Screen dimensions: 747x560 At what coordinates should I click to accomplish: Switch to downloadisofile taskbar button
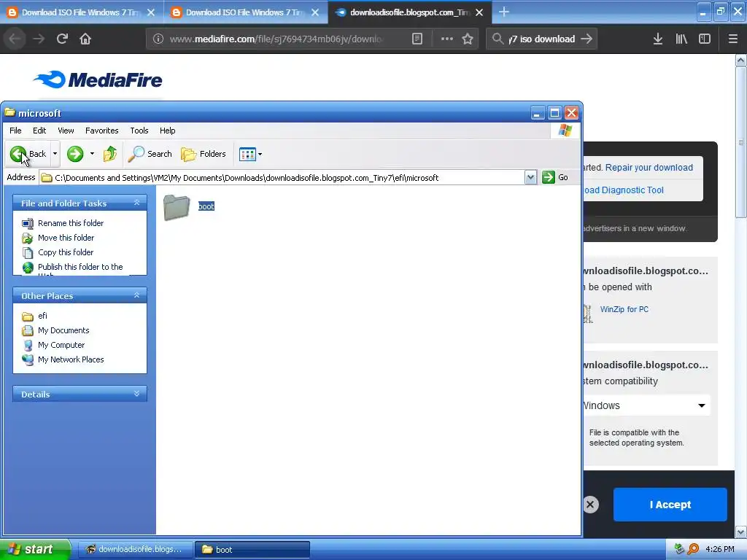point(135,550)
